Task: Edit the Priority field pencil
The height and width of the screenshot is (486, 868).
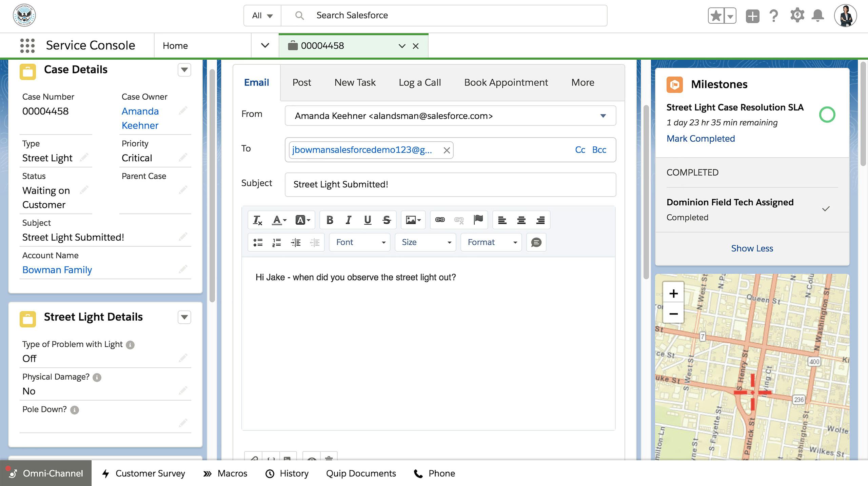Action: [x=183, y=157]
